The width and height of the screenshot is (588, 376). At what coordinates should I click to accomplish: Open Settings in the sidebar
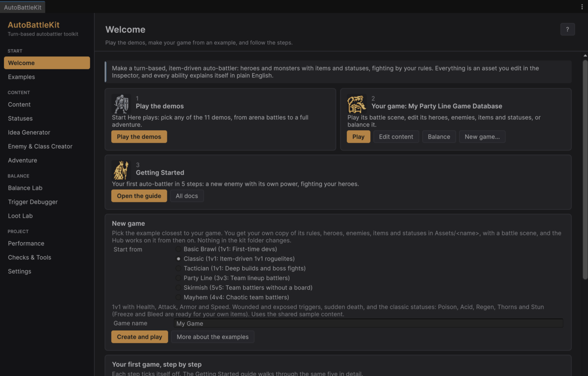pyautogui.click(x=47, y=271)
